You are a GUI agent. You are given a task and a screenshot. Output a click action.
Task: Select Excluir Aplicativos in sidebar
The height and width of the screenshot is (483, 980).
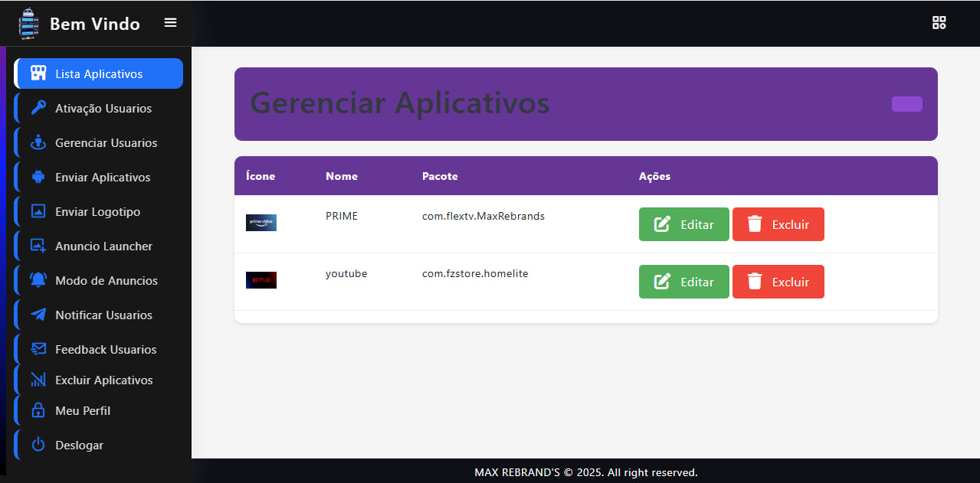pyautogui.click(x=103, y=380)
